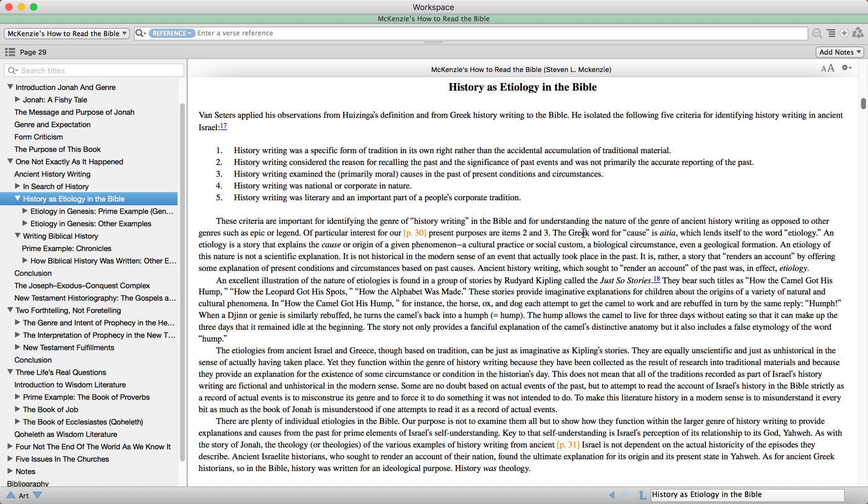868x504 pixels.
Task: Open the McKenzie's How to Read module dropdown
Action: (x=67, y=33)
